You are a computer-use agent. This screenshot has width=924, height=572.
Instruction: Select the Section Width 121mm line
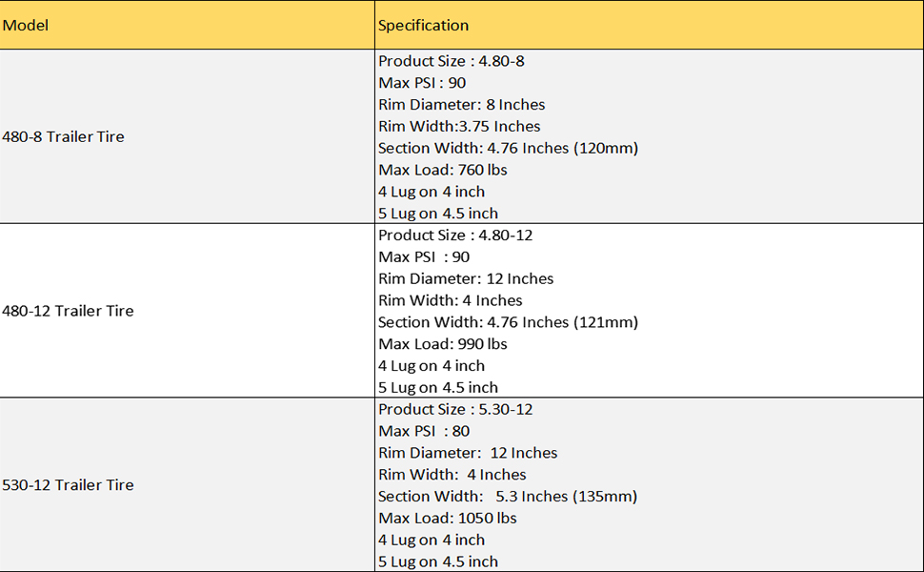tap(508, 323)
